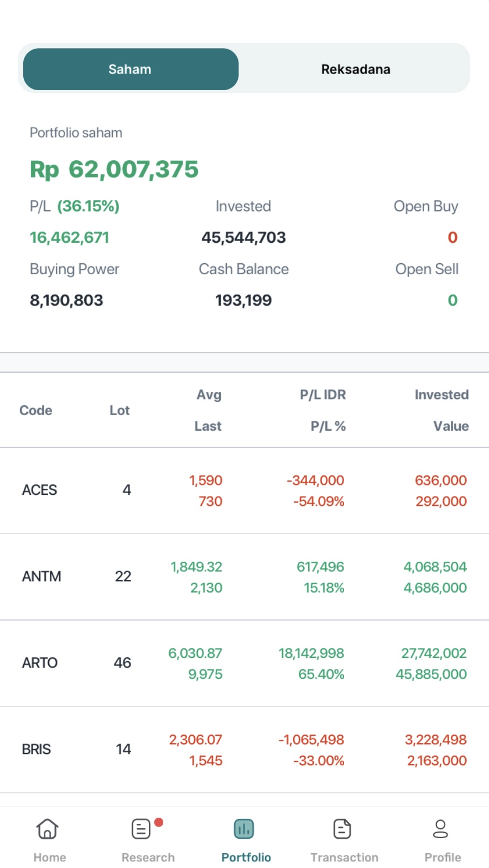The width and height of the screenshot is (489, 868).
Task: Sort holdings by Code column header
Action: [36, 410]
